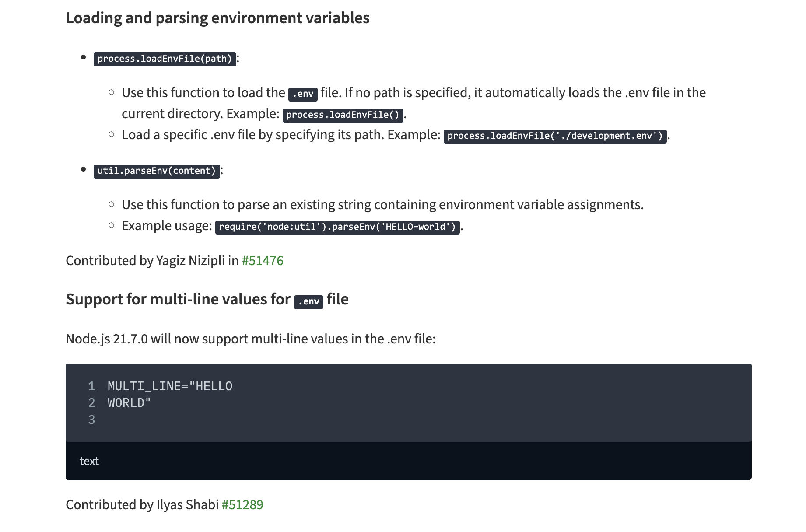Click the process.loadEnvFile() inline code example

[x=343, y=115]
